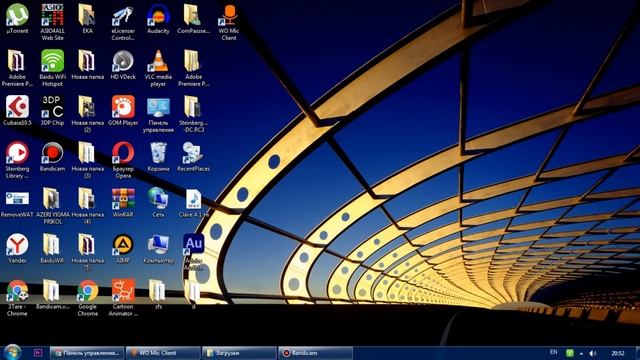Image resolution: width=640 pixels, height=360 pixels.
Task: Open the Steinberg Library shortcut
Action: tap(17, 160)
